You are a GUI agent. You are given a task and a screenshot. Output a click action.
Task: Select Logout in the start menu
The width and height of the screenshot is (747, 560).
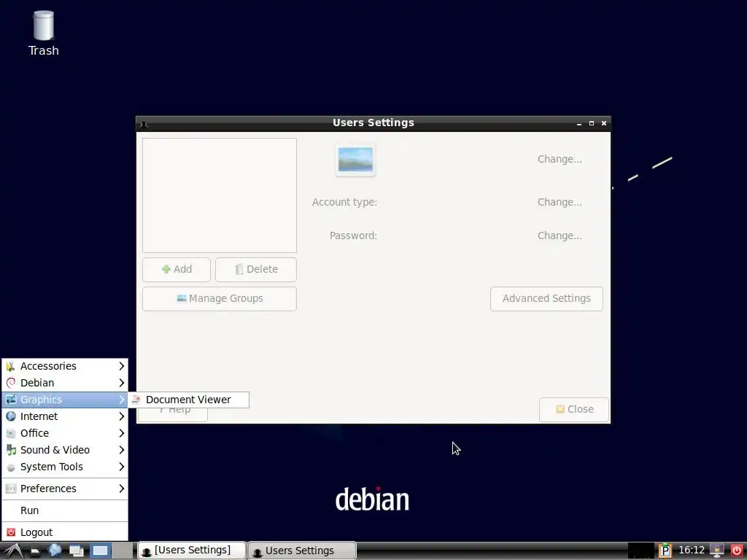[65, 532]
